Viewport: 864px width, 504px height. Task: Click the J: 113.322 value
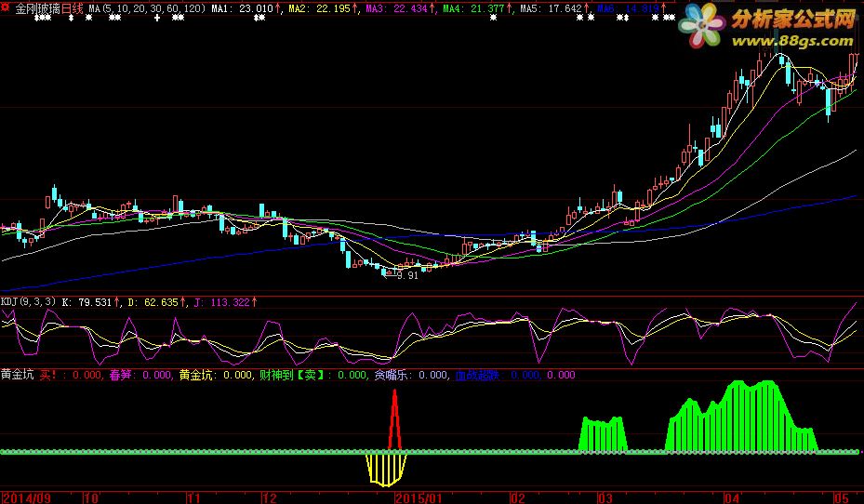pyautogui.click(x=222, y=302)
